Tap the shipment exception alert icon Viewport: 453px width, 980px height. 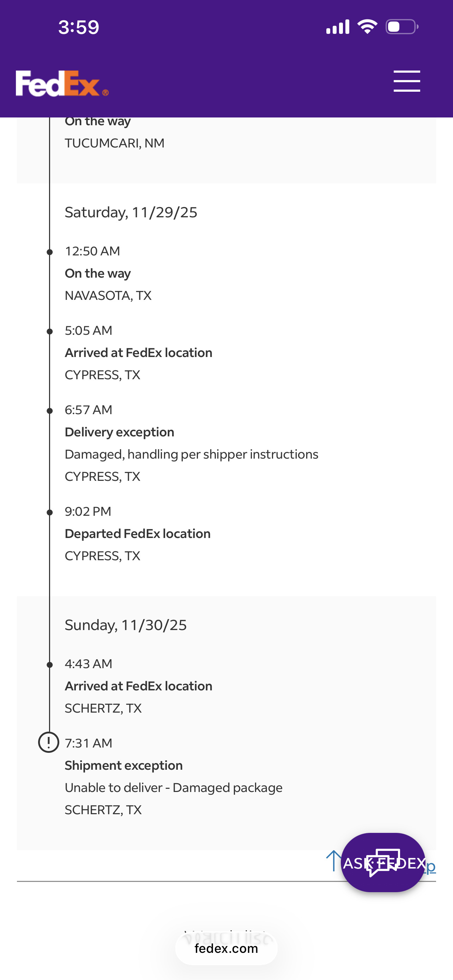click(x=49, y=742)
